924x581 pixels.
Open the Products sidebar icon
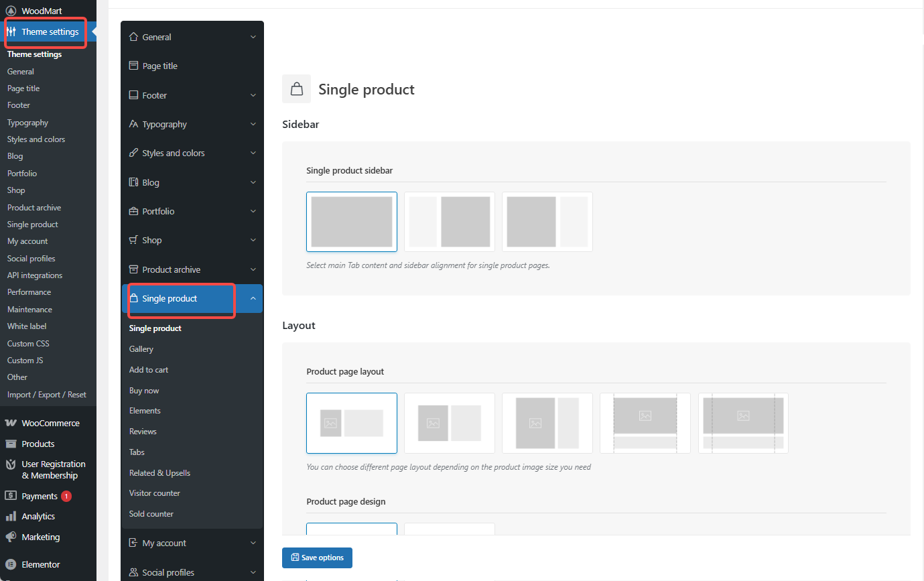[10, 442]
